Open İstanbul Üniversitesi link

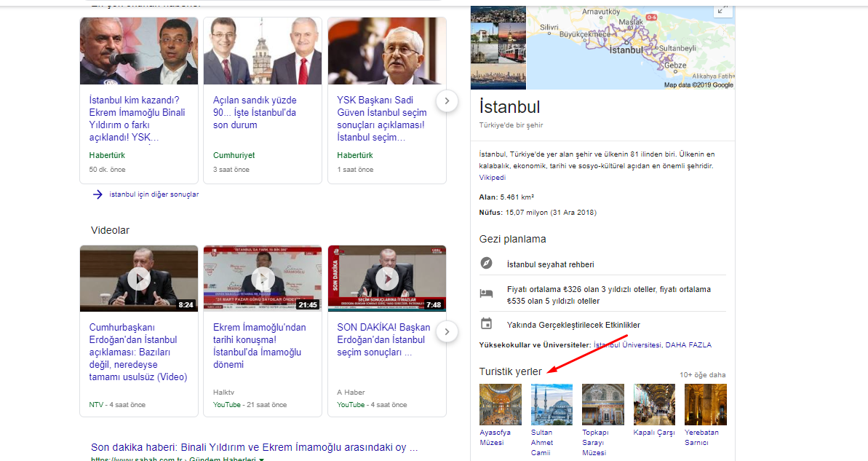click(x=627, y=345)
